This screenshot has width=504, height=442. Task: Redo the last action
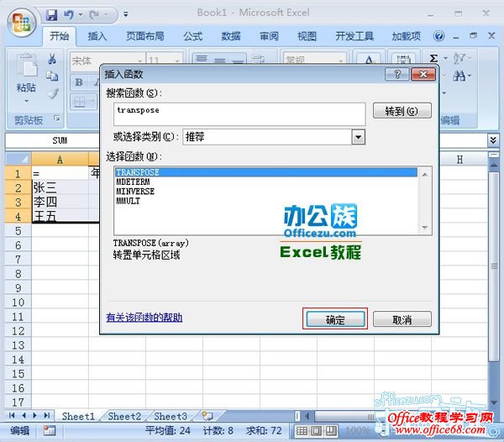coord(94,14)
